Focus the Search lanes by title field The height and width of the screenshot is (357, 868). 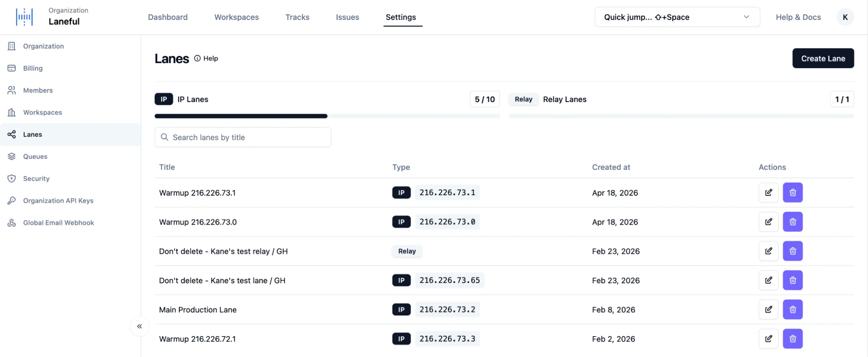(243, 137)
